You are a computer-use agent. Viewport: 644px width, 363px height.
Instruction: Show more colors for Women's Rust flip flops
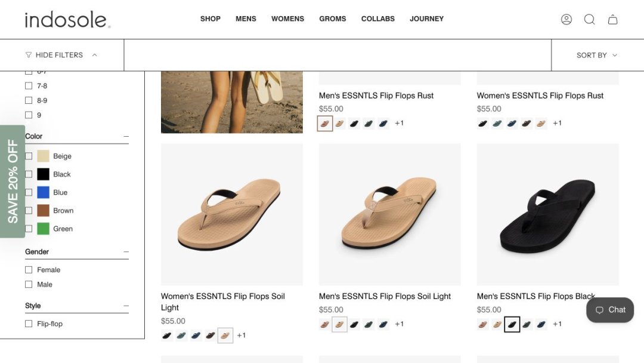click(x=557, y=124)
